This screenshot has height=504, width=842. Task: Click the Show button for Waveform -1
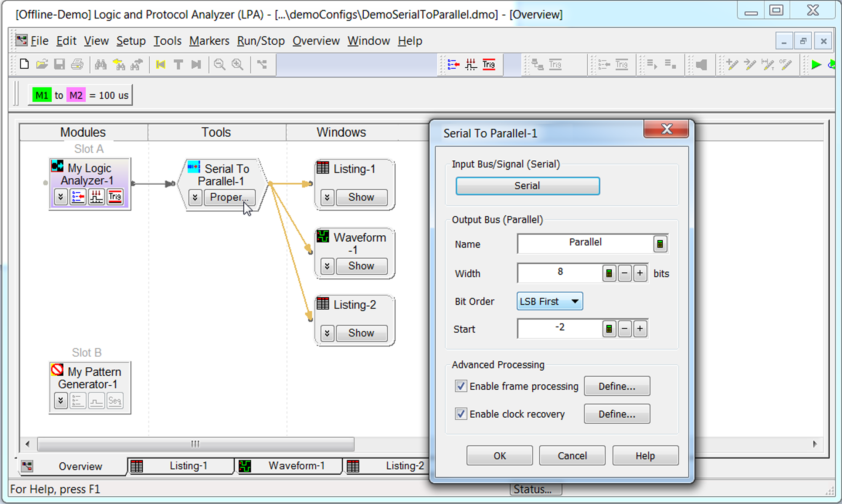coord(361,266)
